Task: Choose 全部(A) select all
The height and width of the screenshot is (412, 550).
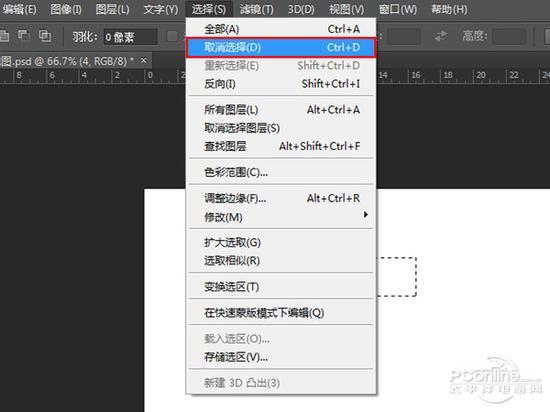Action: click(x=281, y=29)
